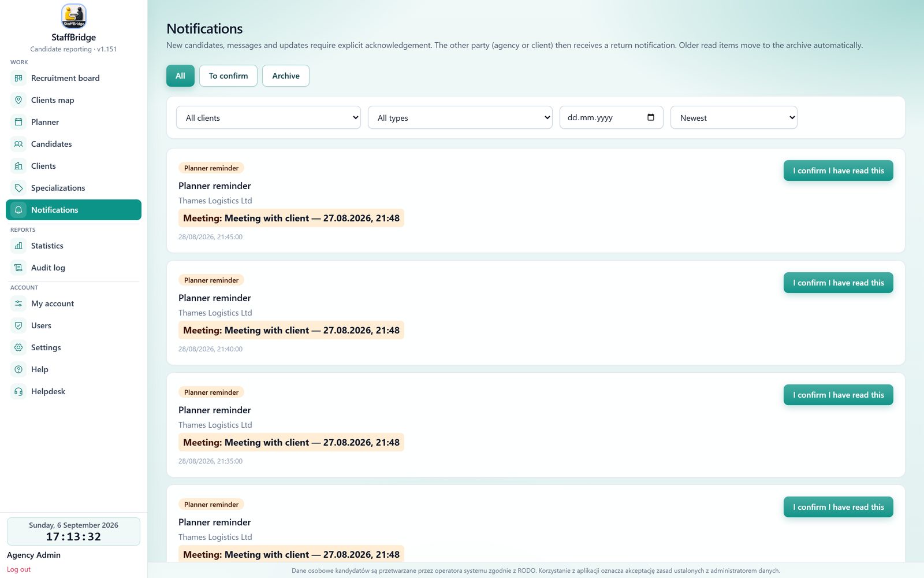This screenshot has width=924, height=578.
Task: Open Statistics bar chart icon
Action: click(x=18, y=246)
